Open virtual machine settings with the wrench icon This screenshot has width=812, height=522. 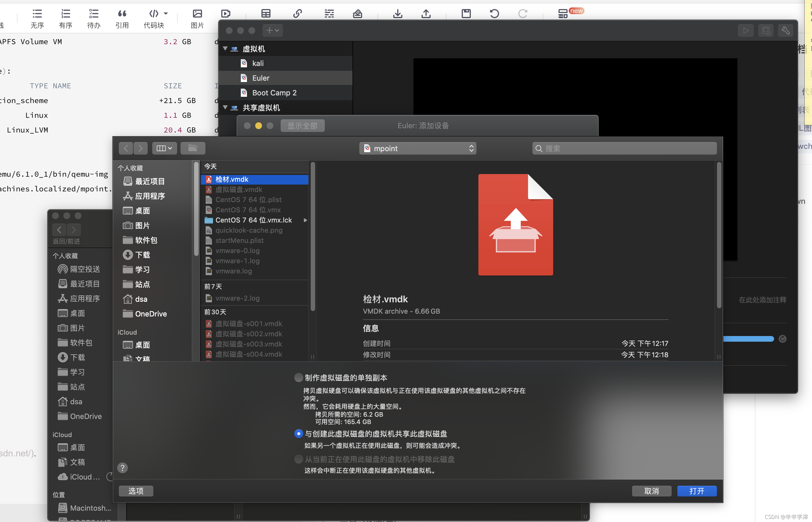pyautogui.click(x=786, y=31)
